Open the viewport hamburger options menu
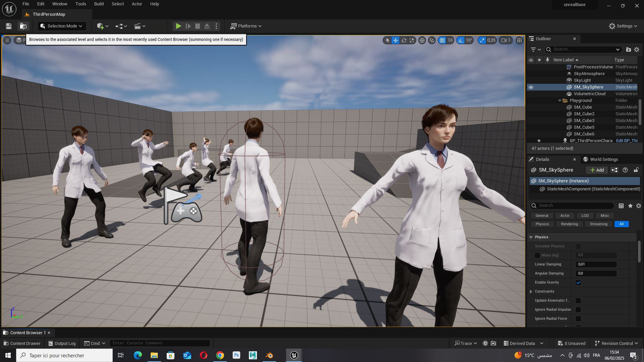 click(x=7, y=40)
